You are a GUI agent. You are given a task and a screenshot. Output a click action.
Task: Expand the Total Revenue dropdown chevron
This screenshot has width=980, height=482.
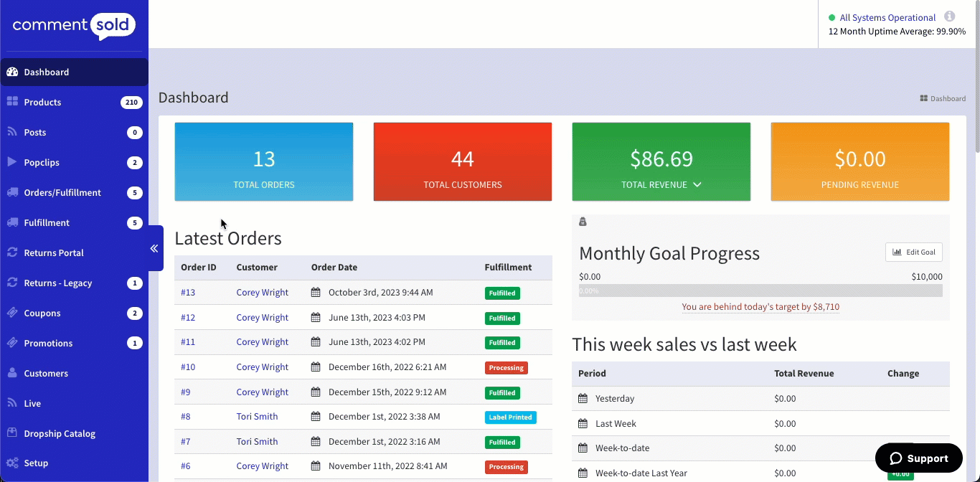[697, 185]
